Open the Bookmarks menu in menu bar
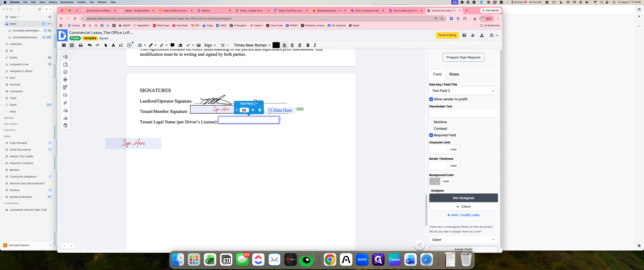Viewport: 644px width, 270px height. click(67, 2)
